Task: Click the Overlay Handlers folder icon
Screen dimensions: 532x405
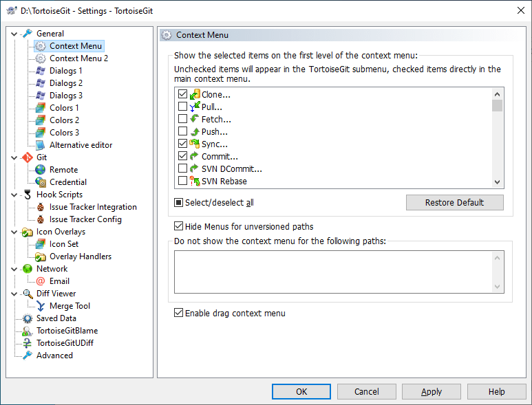Action: [x=41, y=256]
